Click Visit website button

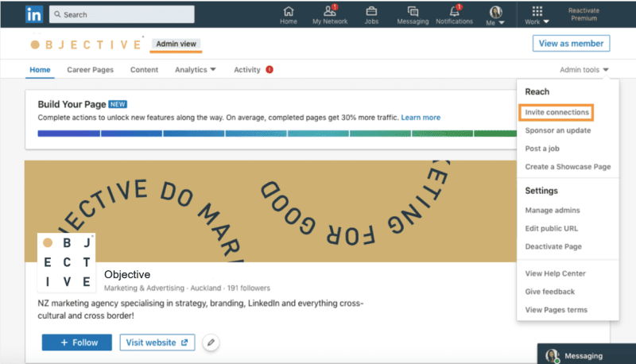coord(157,343)
